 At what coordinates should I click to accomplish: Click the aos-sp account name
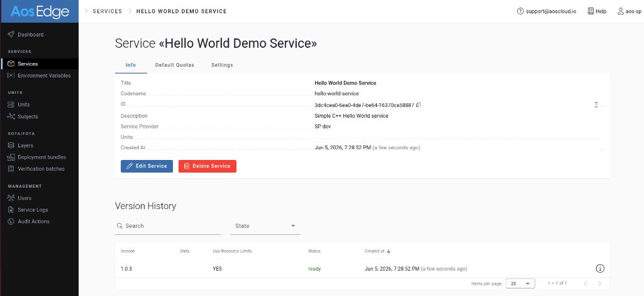633,11
